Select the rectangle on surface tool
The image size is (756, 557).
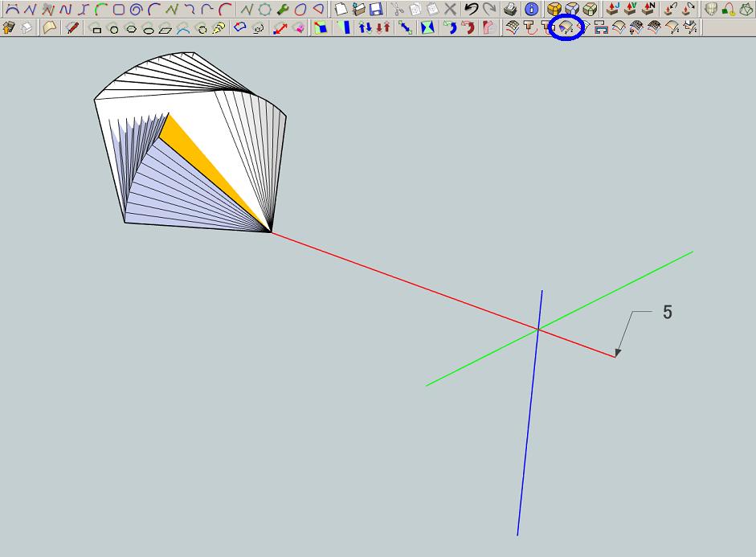tap(96, 28)
